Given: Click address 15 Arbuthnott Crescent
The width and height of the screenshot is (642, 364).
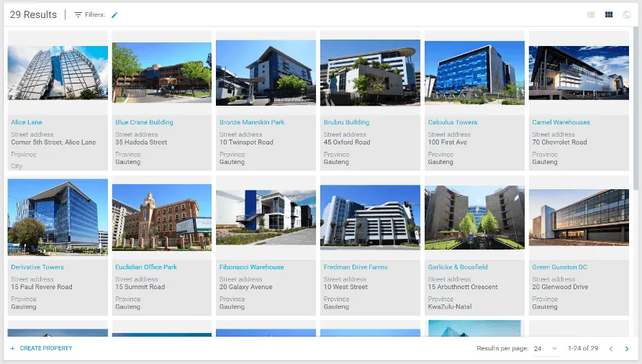Looking at the screenshot, I should [x=463, y=287].
